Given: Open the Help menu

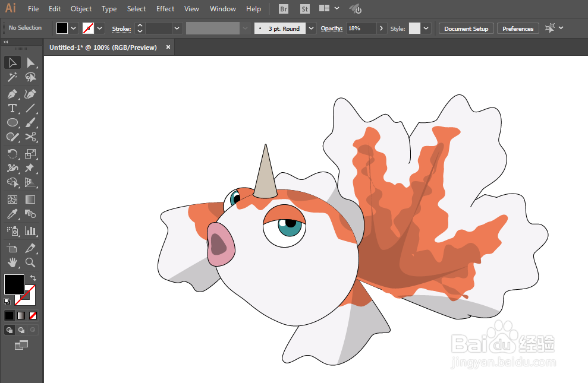Looking at the screenshot, I should click(253, 9).
